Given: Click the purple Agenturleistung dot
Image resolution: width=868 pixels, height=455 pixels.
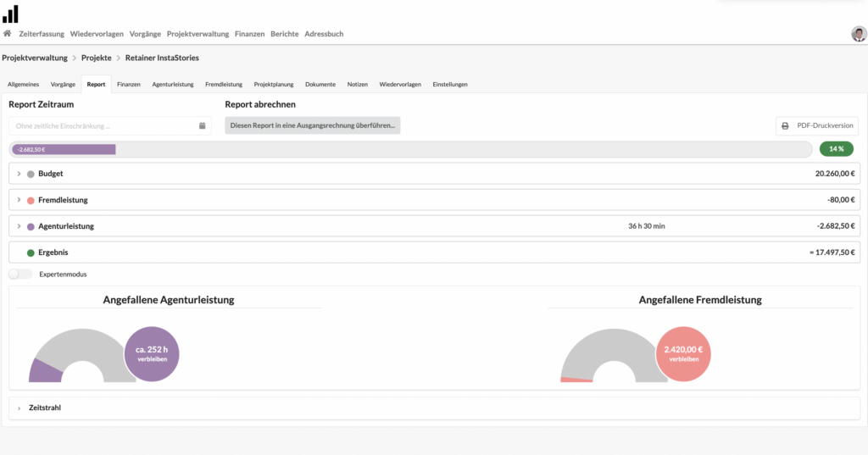Looking at the screenshot, I should [31, 226].
